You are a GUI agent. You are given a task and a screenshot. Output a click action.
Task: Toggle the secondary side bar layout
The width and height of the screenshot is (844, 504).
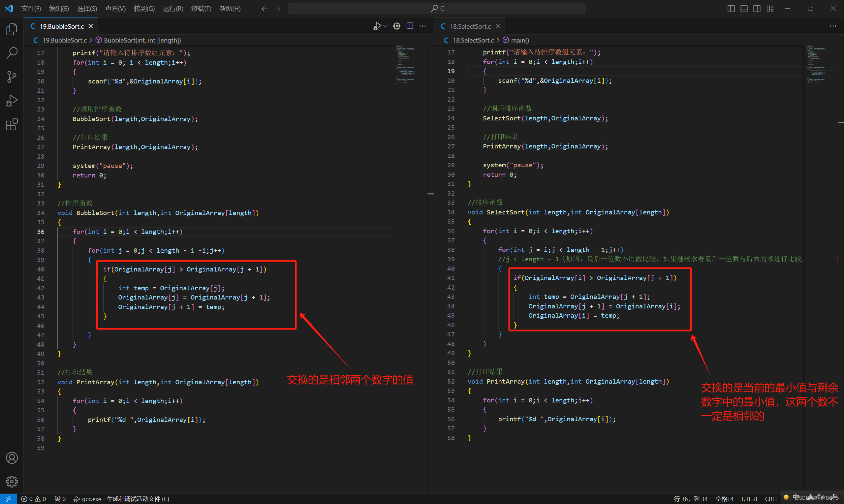tap(757, 9)
